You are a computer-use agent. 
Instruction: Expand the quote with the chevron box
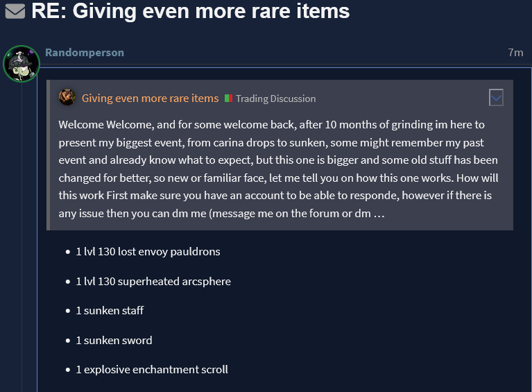(496, 98)
